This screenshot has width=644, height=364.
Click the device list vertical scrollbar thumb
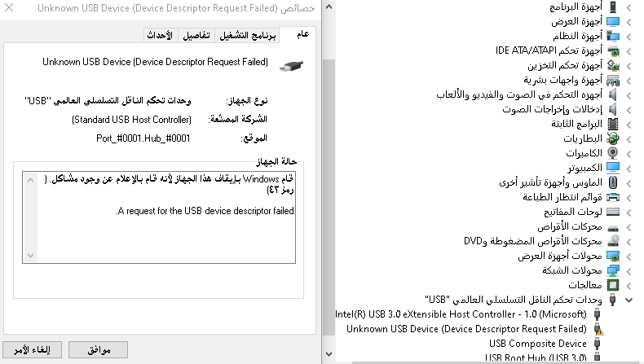[x=329, y=198]
